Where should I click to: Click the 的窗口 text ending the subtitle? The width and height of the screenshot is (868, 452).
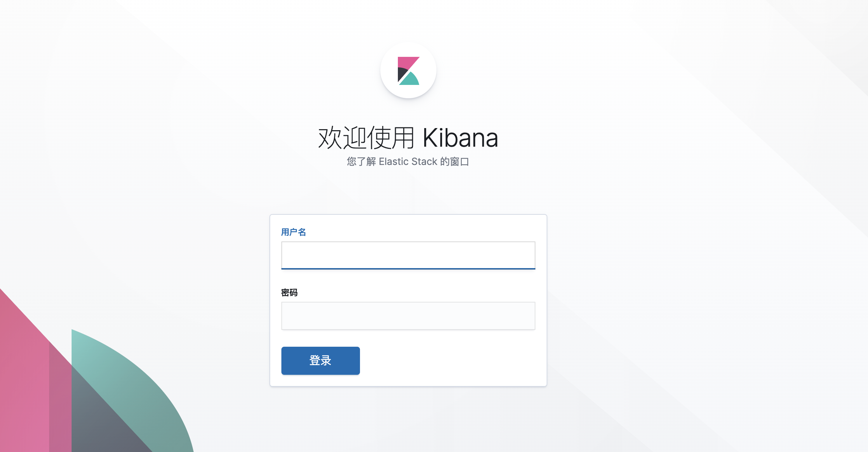(x=455, y=161)
